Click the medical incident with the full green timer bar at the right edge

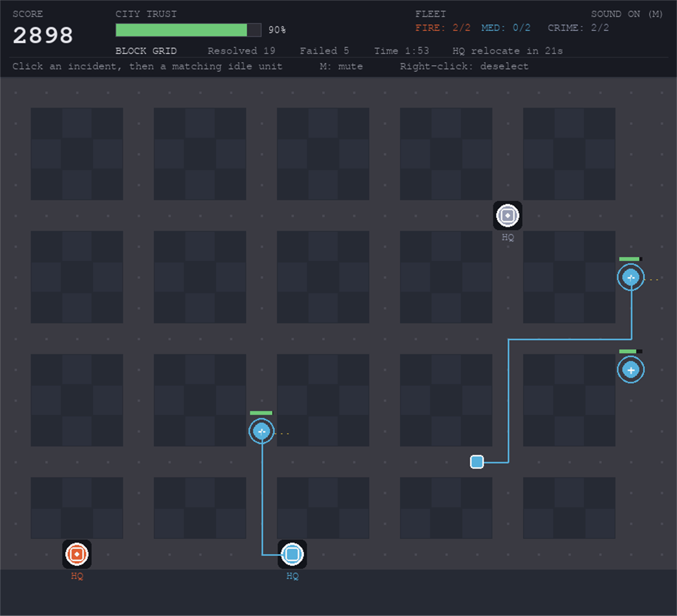(630, 277)
